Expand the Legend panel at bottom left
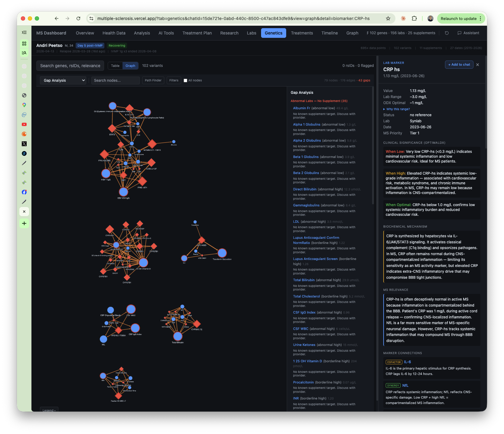504x434 pixels. (x=49, y=410)
